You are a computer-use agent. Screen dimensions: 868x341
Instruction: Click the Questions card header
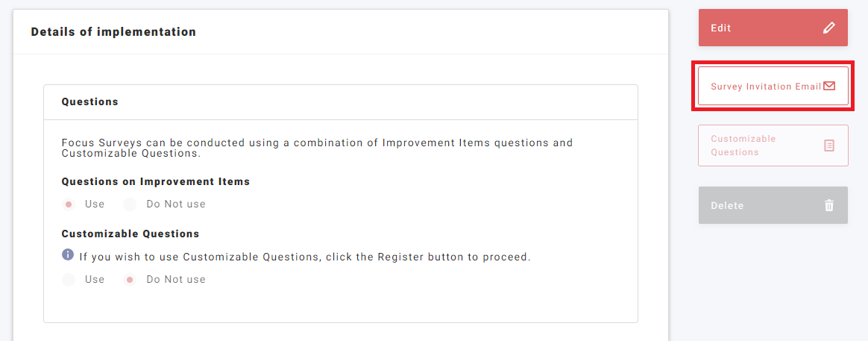[x=89, y=101]
